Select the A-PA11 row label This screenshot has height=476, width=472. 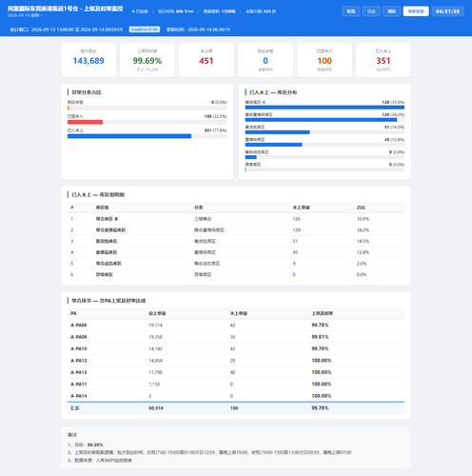coord(79,385)
